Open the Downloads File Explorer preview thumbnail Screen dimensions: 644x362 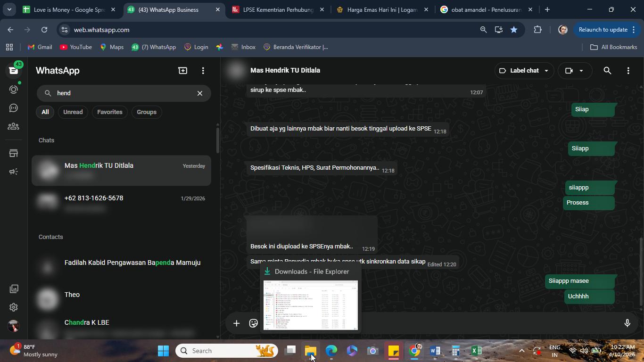[x=311, y=305]
